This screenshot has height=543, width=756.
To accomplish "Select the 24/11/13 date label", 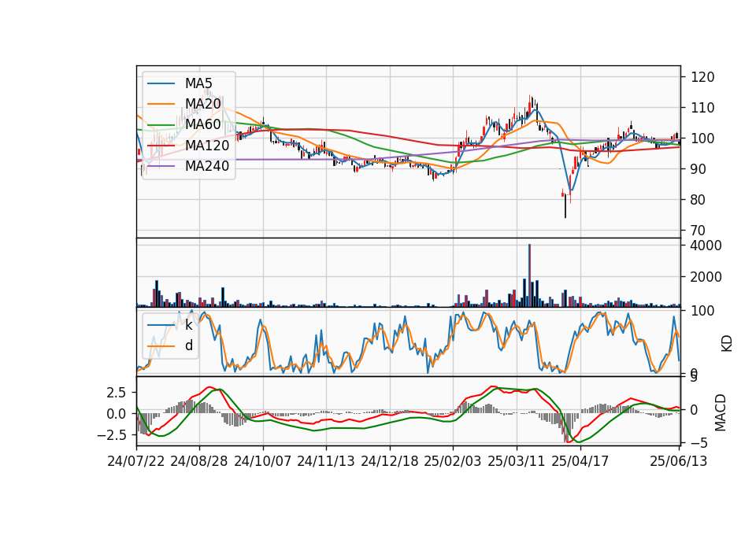I will [x=326, y=461].
